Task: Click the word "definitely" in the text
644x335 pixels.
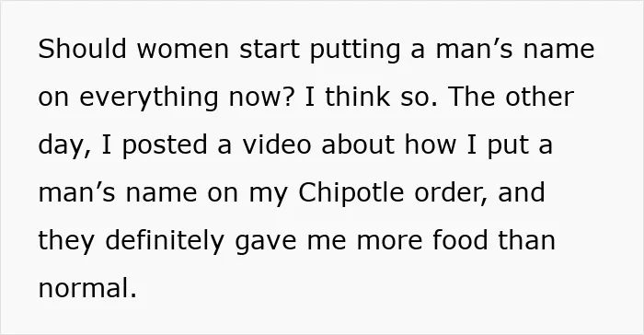Action: [165, 242]
